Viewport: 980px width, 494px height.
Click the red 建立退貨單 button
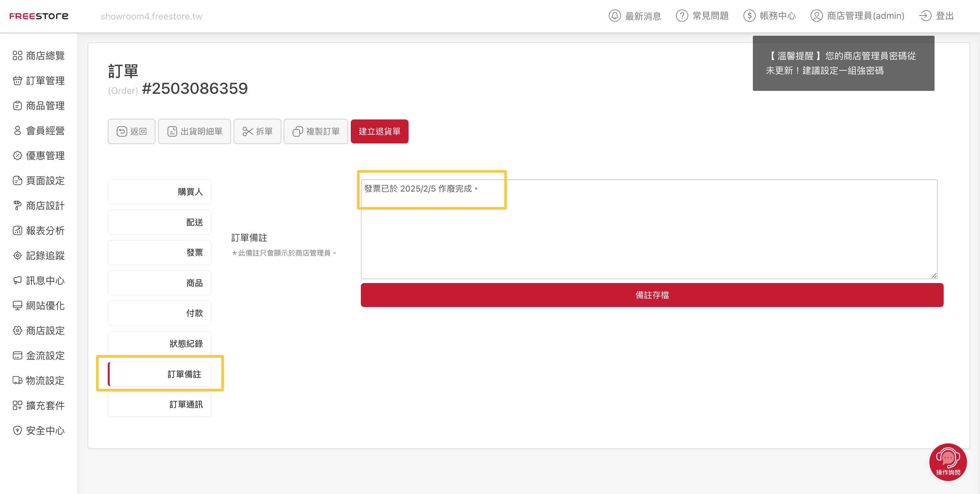tap(379, 131)
